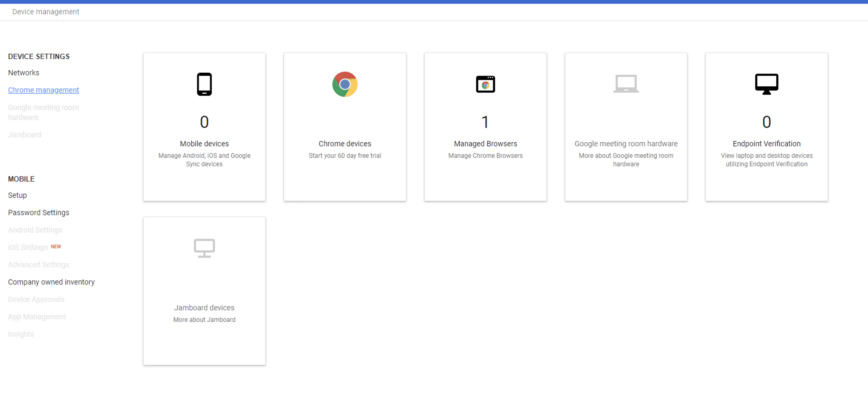This screenshot has width=868, height=393.
Task: Click Endpoint Verification count 0
Action: click(766, 122)
